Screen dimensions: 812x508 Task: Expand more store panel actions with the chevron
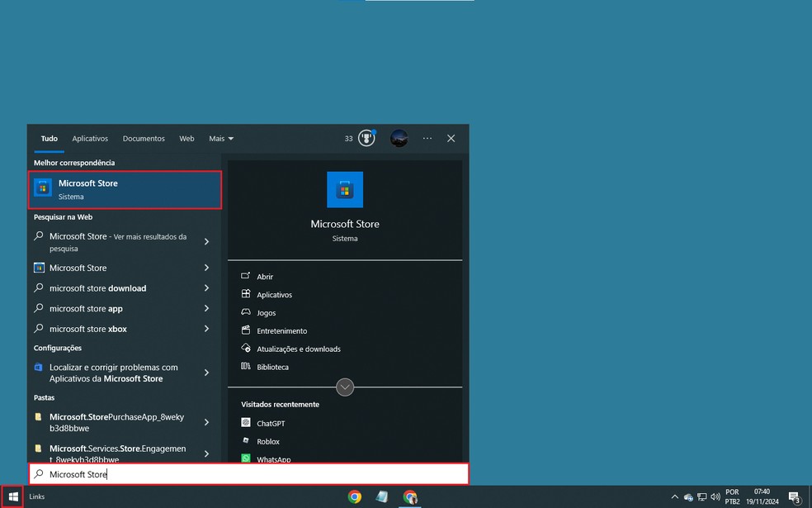pyautogui.click(x=345, y=387)
